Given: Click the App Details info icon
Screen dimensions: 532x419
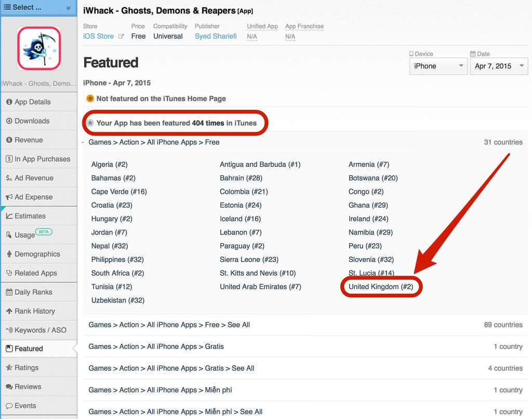Looking at the screenshot, I should tap(9, 102).
